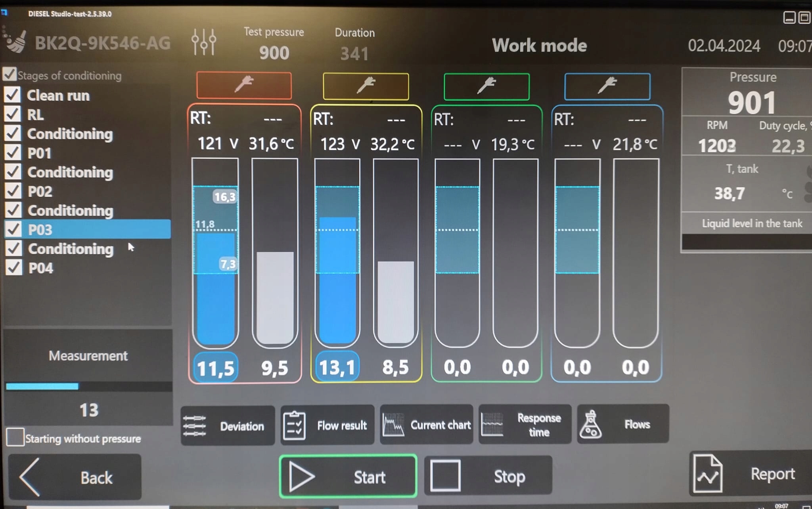
Task: Open the Flows flask button
Action: point(622,424)
